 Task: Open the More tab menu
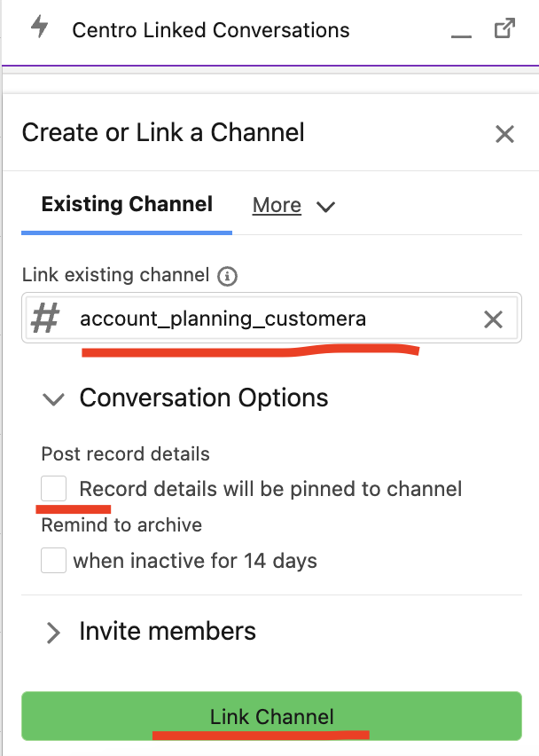pos(277,205)
